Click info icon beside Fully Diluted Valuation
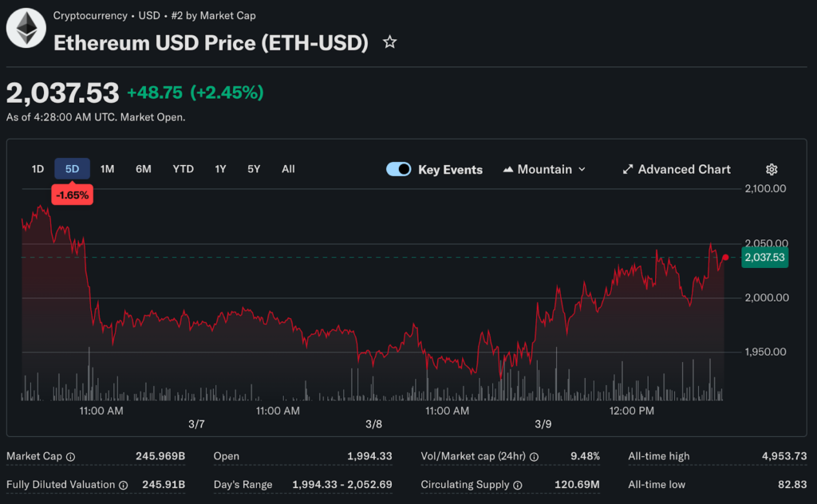The height and width of the screenshot is (504, 817). coord(123,485)
